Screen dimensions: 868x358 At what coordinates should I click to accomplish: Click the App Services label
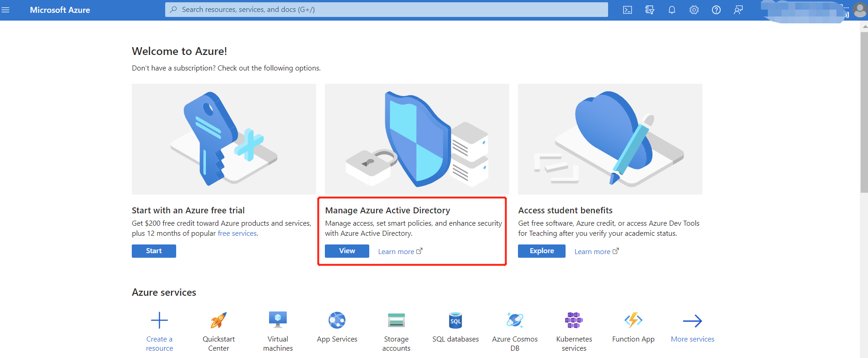point(337,339)
